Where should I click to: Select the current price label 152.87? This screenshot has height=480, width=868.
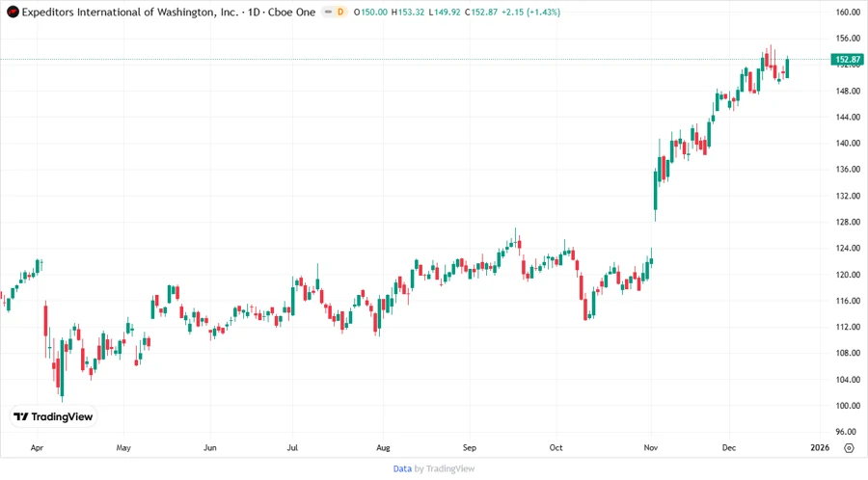tap(848, 59)
